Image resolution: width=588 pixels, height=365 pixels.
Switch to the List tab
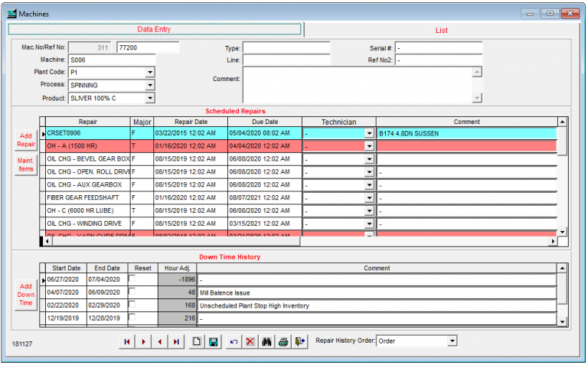441,31
